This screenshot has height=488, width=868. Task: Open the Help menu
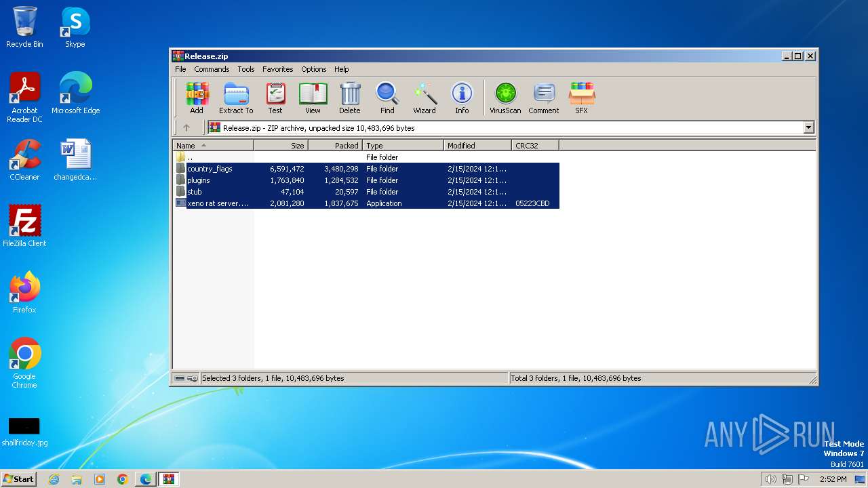[342, 69]
